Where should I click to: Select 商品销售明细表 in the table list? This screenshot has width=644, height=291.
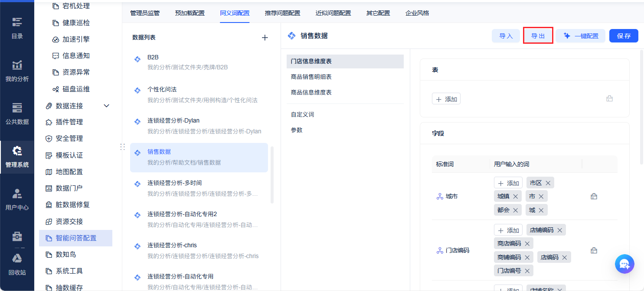[311, 77]
